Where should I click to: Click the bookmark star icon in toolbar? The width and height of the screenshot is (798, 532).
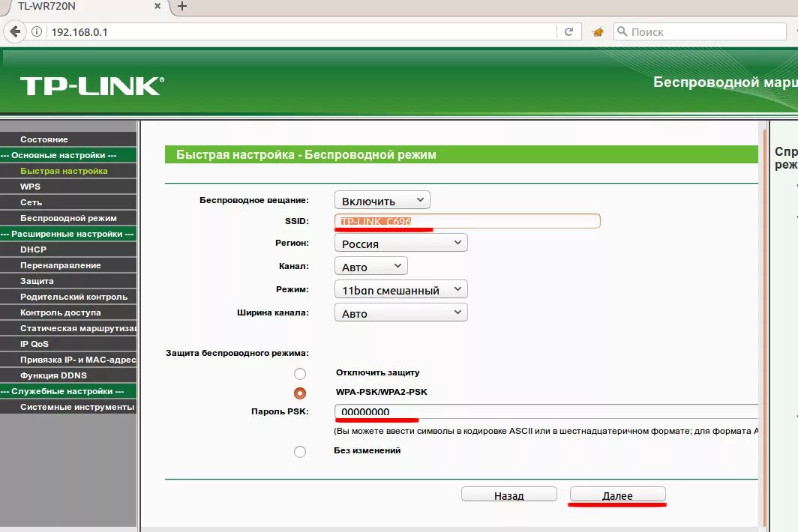(x=598, y=32)
